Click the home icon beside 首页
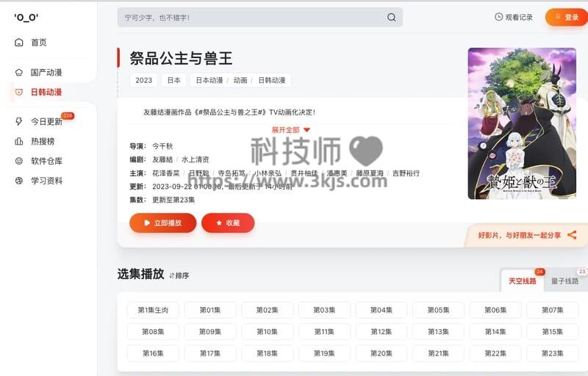Viewport: 588px width, 376px height. click(x=19, y=43)
